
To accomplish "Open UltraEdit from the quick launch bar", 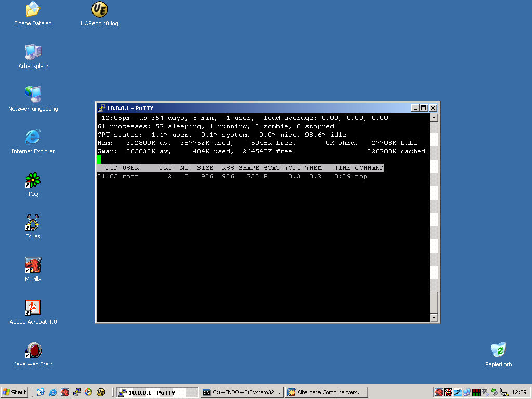I will point(101,392).
